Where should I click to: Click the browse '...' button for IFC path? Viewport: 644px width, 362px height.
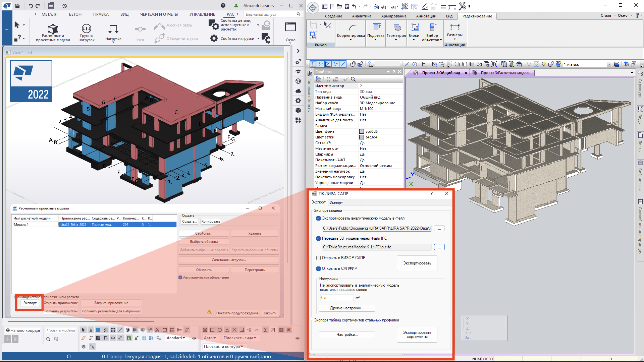pyautogui.click(x=439, y=247)
